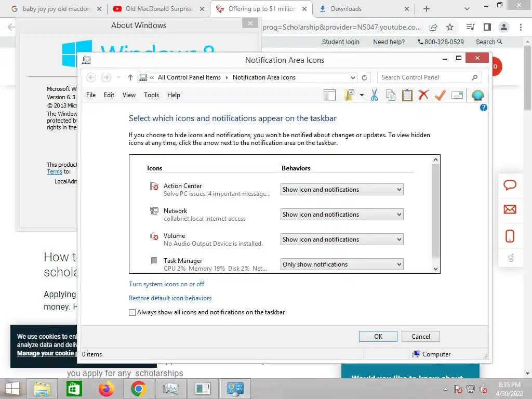This screenshot has width=532, height=399.
Task: Open a new Chrome tab
Action: tap(427, 9)
